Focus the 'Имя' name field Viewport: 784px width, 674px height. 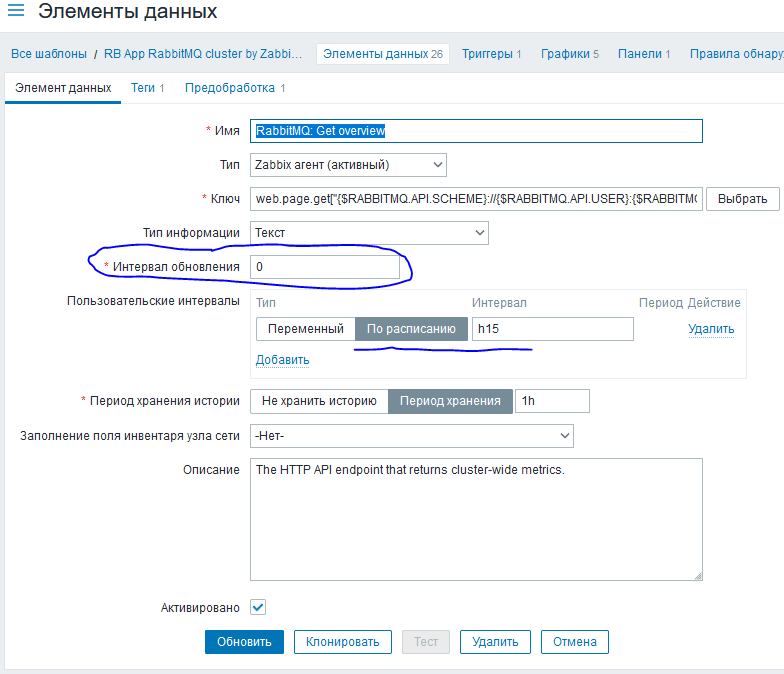click(x=476, y=131)
